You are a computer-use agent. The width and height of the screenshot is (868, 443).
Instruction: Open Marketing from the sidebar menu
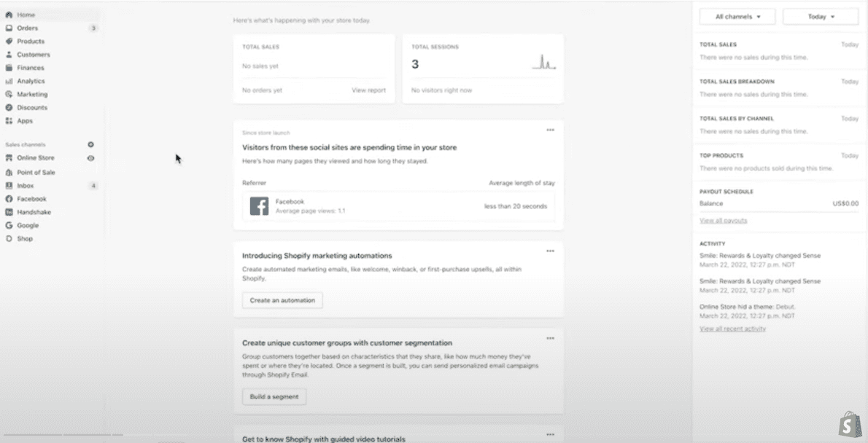click(x=32, y=94)
